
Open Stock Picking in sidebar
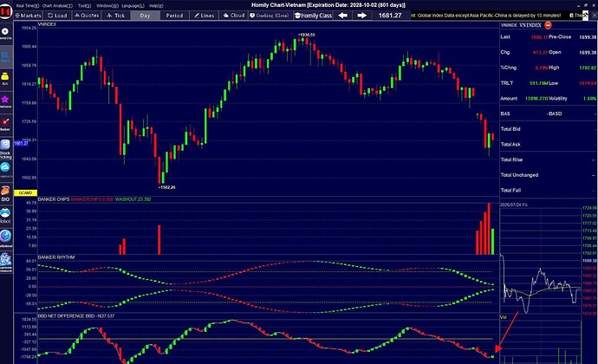coord(5,149)
